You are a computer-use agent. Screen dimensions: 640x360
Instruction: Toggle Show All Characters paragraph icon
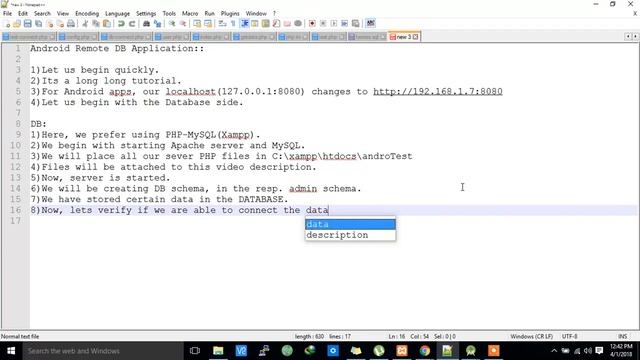(233, 24)
